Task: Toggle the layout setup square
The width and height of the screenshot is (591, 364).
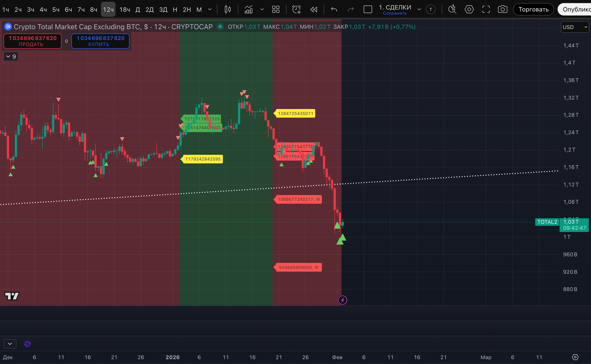Action: (368, 9)
